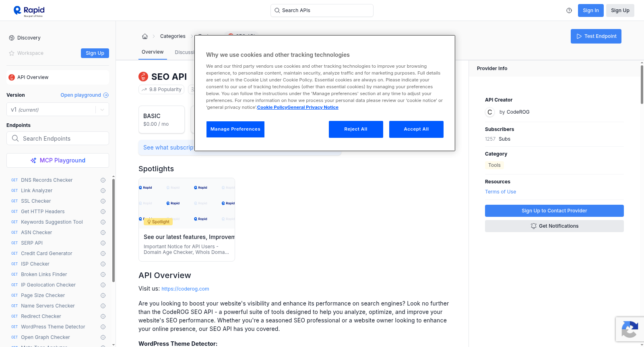Open the General Privacy Notice link
Viewport: 644px width, 347px height.
coord(313,107)
